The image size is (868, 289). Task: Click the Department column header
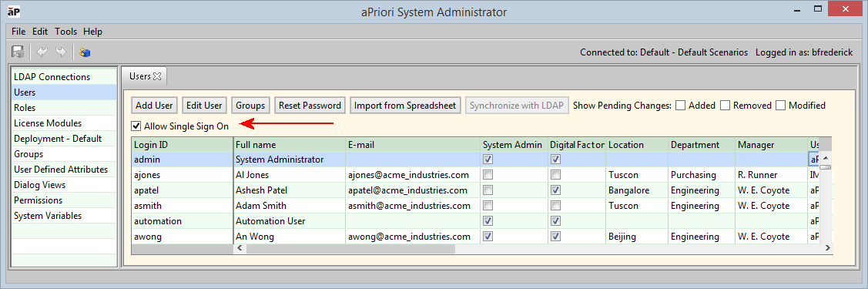(702, 145)
